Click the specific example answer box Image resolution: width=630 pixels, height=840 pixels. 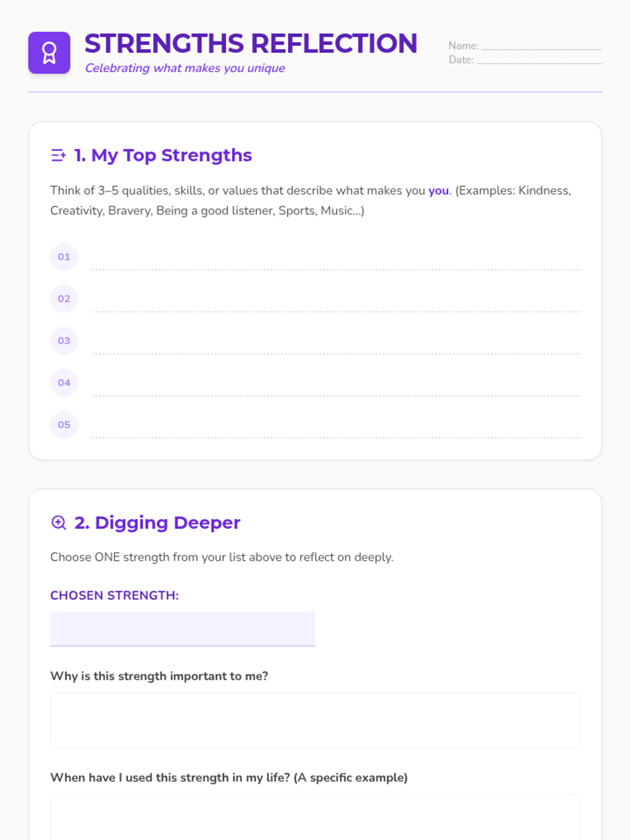315,818
